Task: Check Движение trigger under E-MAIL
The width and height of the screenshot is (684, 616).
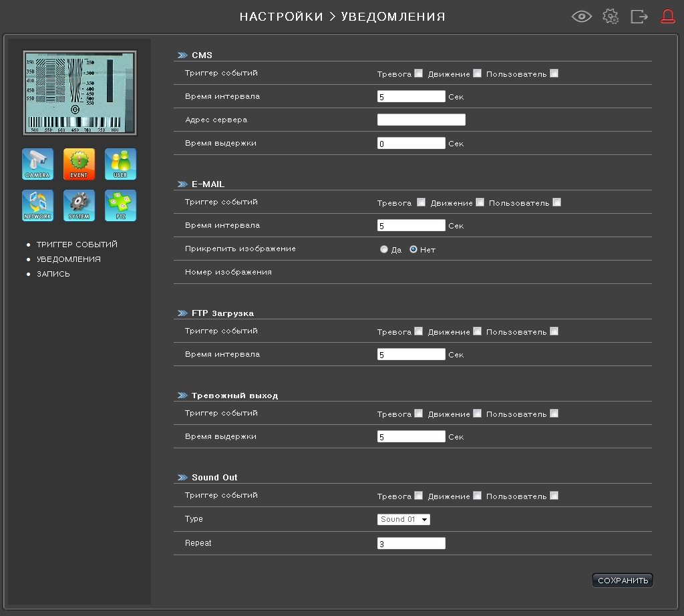Action: (480, 202)
